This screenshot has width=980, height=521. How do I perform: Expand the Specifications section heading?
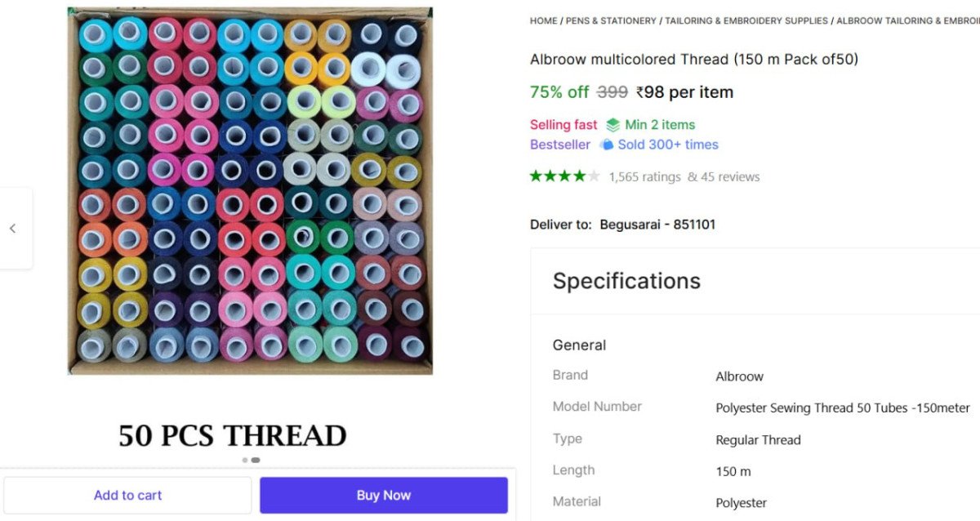tap(626, 281)
